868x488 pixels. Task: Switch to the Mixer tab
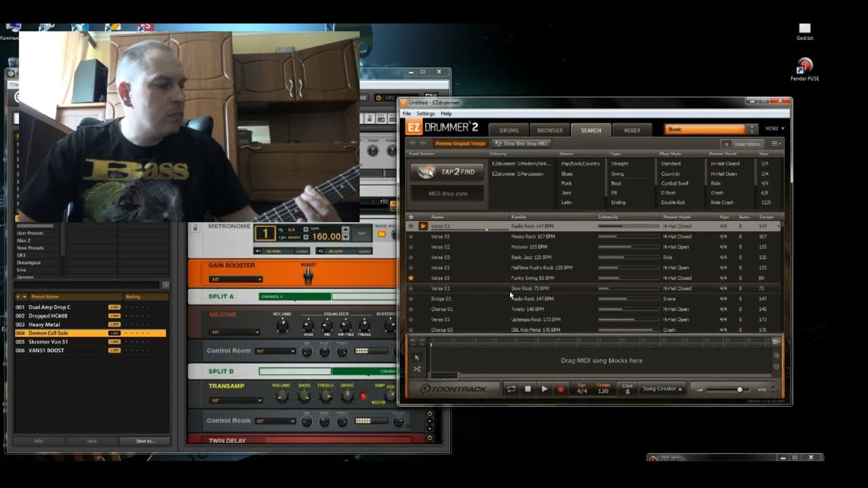point(632,130)
